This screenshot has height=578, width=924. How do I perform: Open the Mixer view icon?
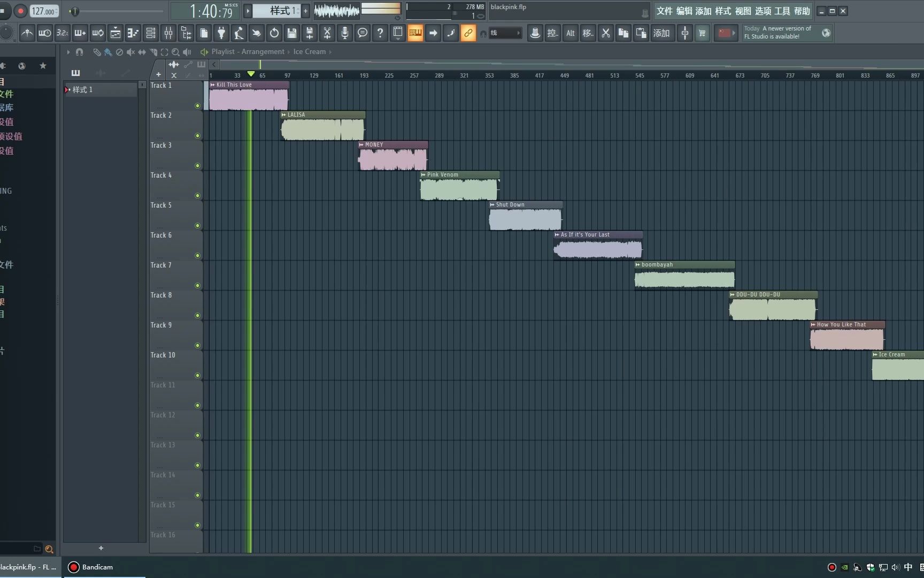tap(168, 33)
